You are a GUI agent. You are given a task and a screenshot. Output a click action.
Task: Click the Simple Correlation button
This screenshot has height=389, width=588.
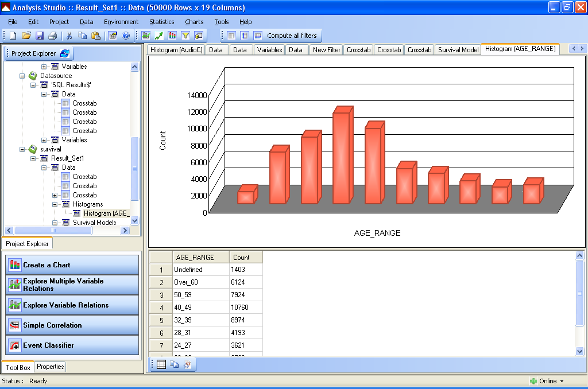click(x=72, y=325)
